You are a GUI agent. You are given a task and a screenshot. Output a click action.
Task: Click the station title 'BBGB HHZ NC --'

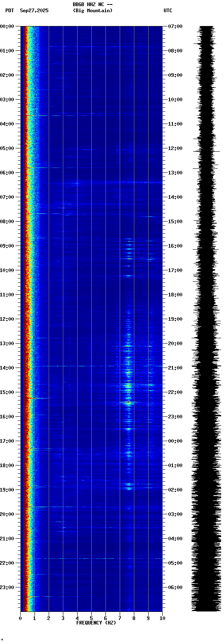pyautogui.click(x=93, y=4)
